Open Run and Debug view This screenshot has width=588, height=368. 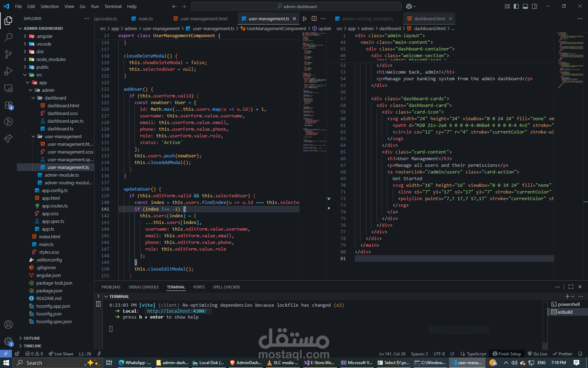(8, 71)
